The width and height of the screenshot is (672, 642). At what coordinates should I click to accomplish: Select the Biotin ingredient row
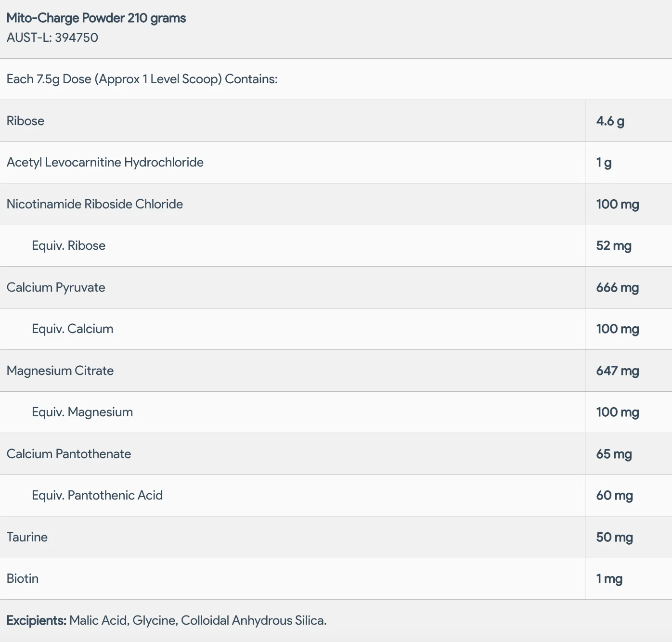coord(336,579)
